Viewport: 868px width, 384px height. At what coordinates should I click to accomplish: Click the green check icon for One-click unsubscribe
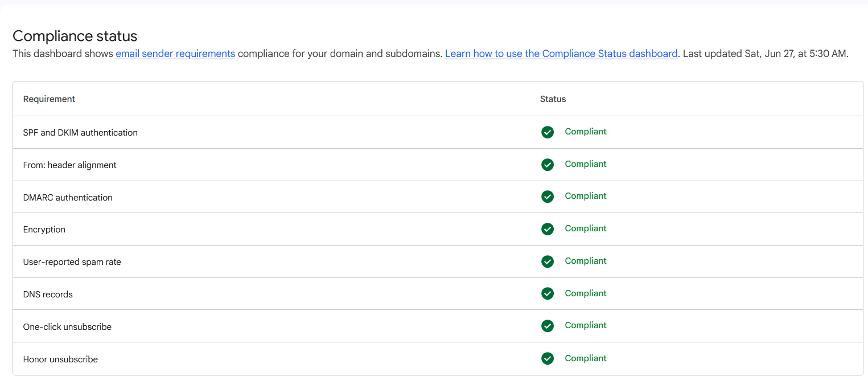coord(548,326)
